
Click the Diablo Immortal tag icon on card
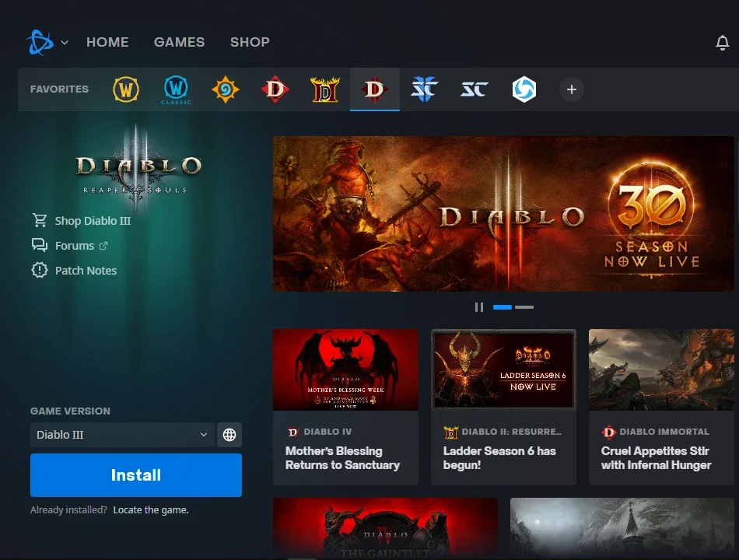pyautogui.click(x=608, y=432)
